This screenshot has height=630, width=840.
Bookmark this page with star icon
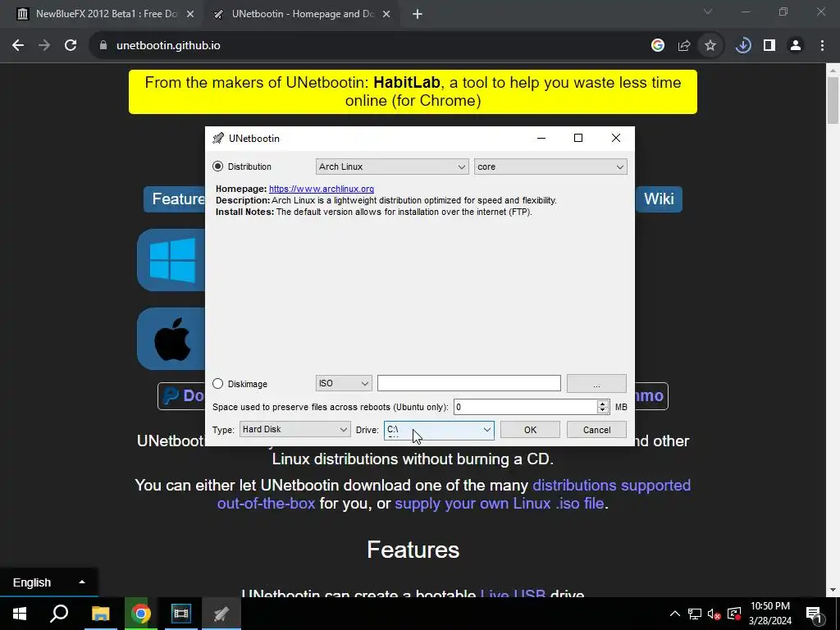(710, 46)
